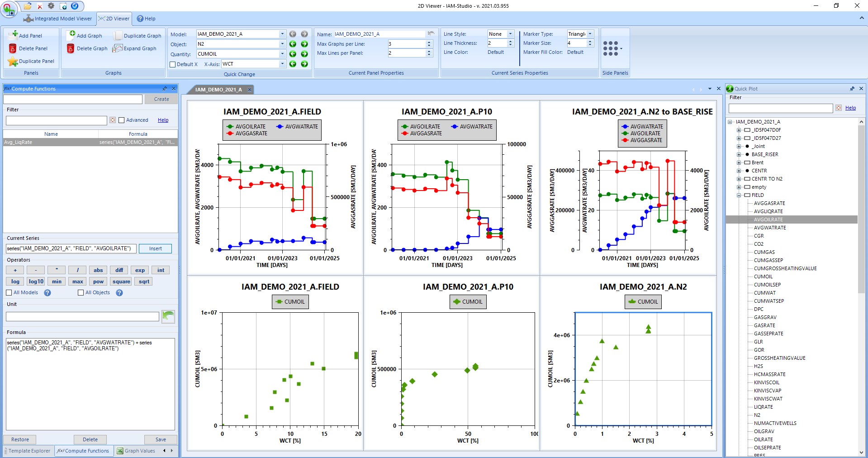Enable the Default X checkbox
Viewport: 868px width, 458px height.
[x=173, y=64]
